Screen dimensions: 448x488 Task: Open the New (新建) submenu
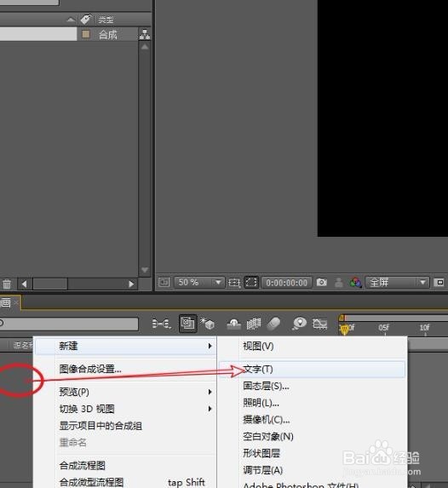click(125, 346)
